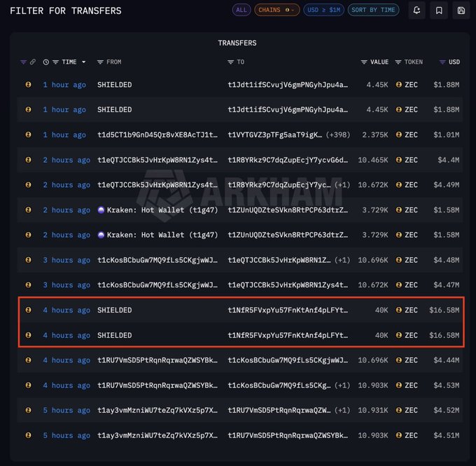Click ZEC token in the $4.4M row

407,160
